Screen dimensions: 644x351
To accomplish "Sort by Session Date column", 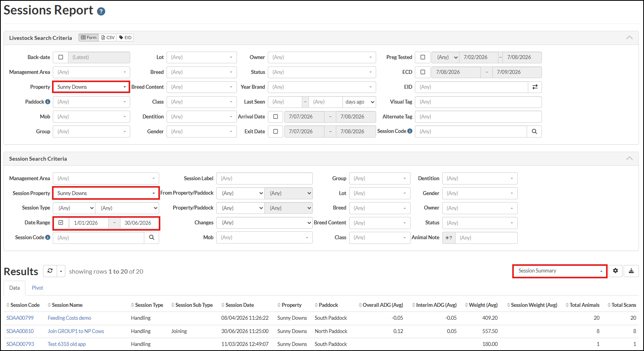I will [237, 305].
